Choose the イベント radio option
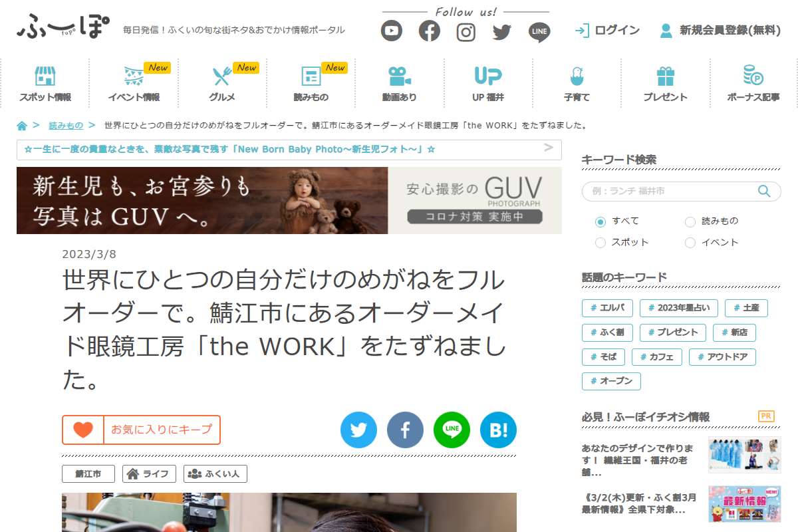 point(690,243)
